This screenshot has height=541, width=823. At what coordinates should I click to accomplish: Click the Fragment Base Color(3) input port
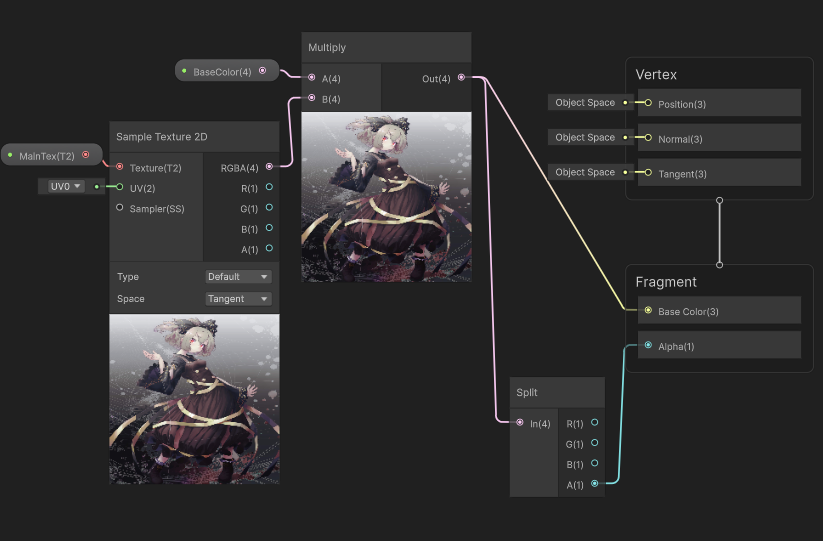pyautogui.click(x=648, y=311)
